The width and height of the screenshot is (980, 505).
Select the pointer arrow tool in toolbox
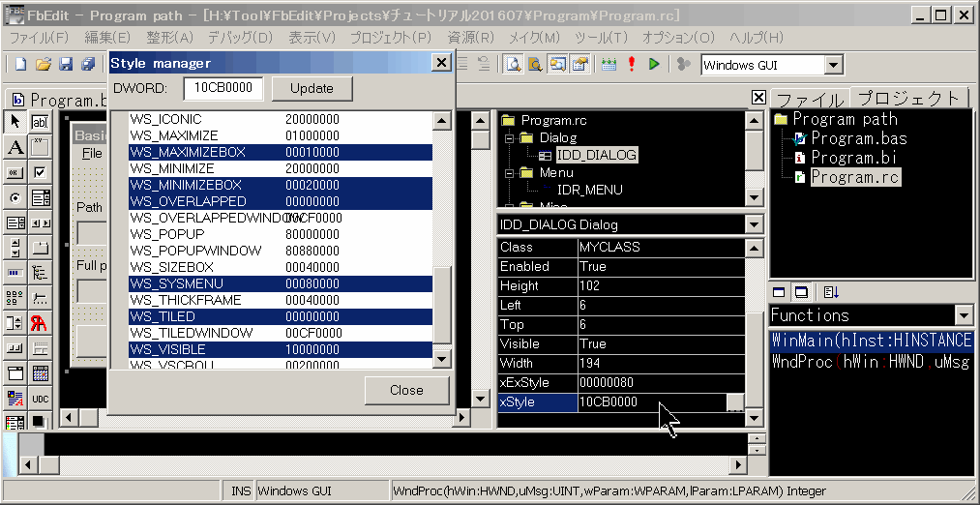(x=15, y=122)
